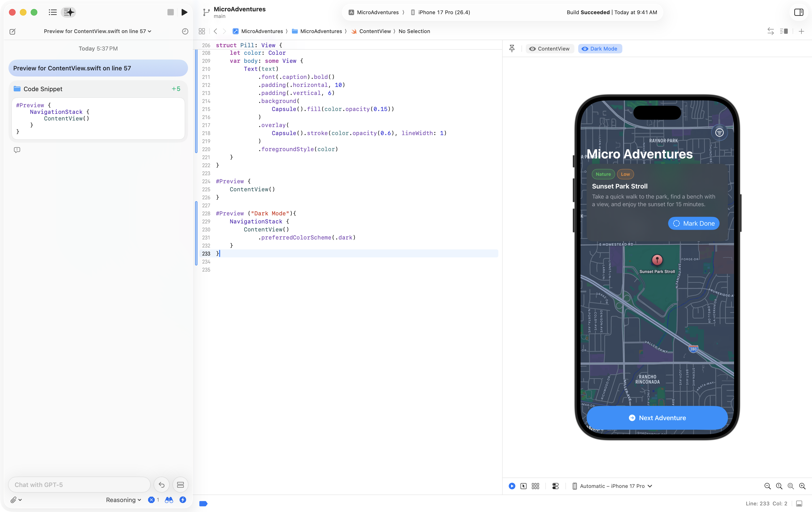
Task: Open canvas device settings toggles
Action: pos(555,486)
